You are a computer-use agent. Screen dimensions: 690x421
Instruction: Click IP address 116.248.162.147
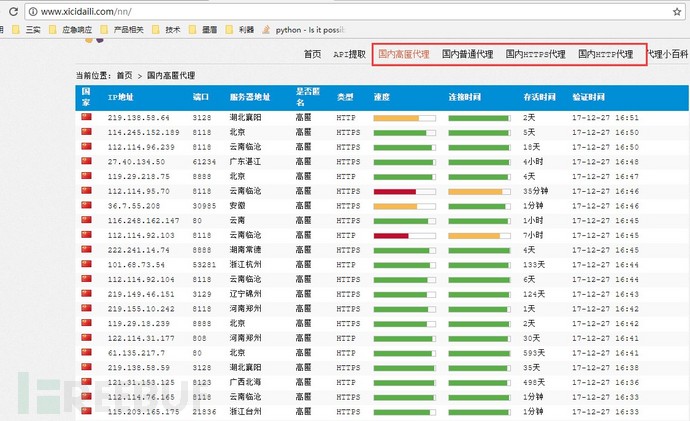point(143,220)
